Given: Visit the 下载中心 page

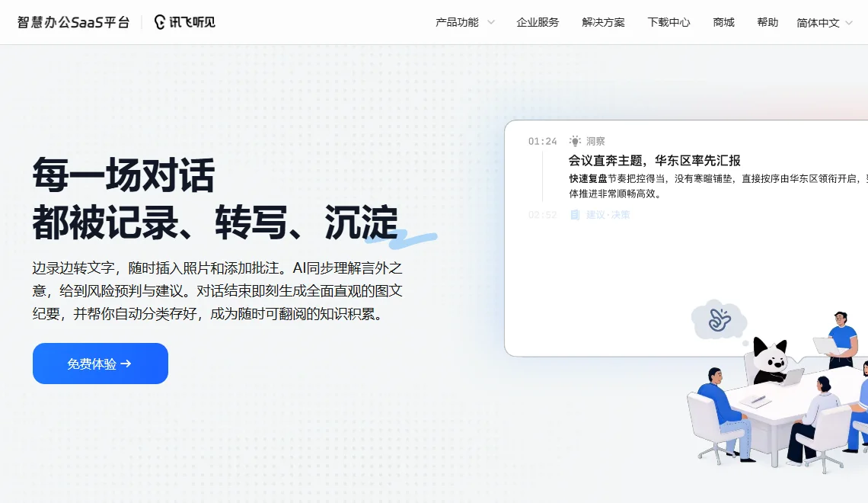Looking at the screenshot, I should click(x=669, y=22).
